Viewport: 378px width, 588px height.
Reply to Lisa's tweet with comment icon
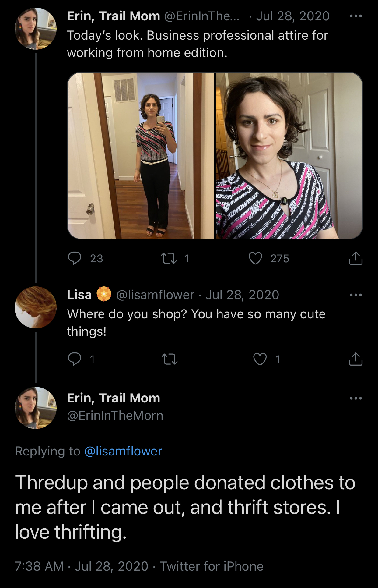click(75, 359)
